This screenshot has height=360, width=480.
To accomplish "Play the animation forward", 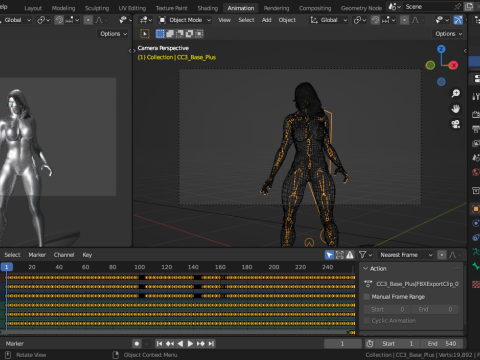I will pyautogui.click(x=190, y=344).
